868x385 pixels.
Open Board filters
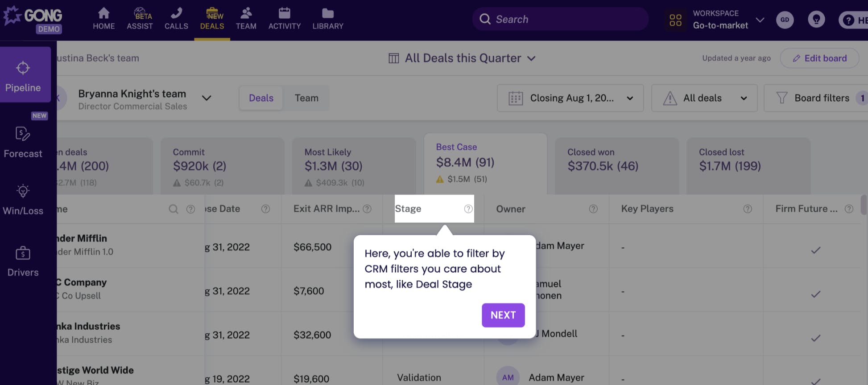pyautogui.click(x=816, y=98)
